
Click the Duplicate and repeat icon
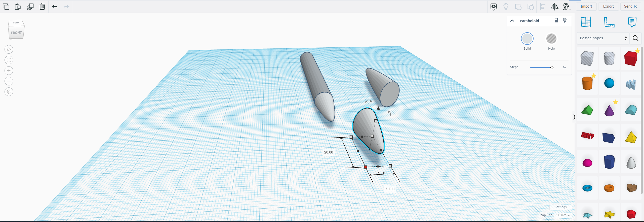point(30,7)
